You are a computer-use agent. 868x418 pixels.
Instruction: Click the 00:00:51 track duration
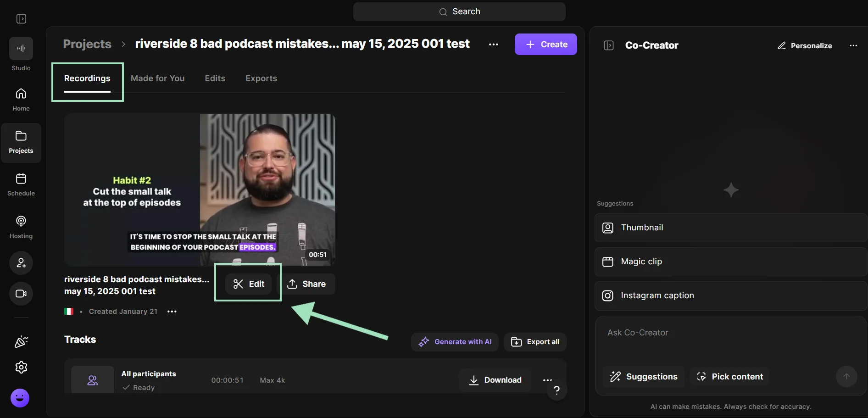227,380
